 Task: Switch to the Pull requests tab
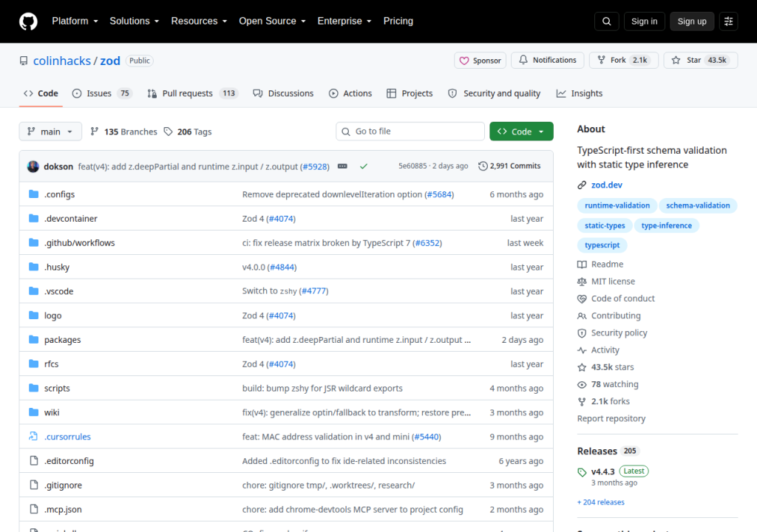click(193, 93)
